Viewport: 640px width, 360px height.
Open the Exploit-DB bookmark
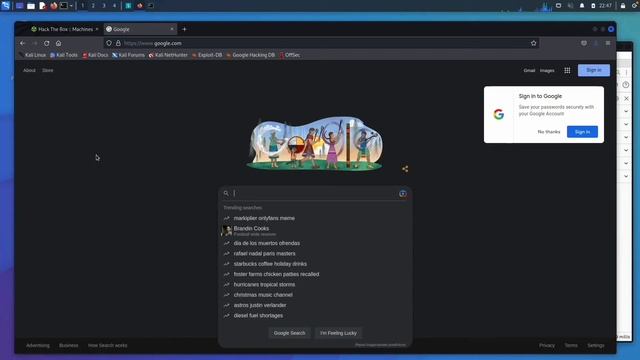[207, 55]
